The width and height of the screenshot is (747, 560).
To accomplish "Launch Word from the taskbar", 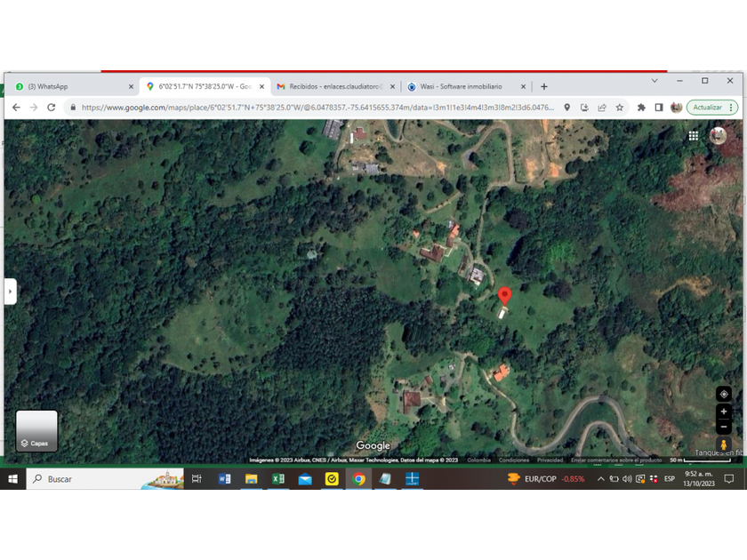I will tap(224, 479).
